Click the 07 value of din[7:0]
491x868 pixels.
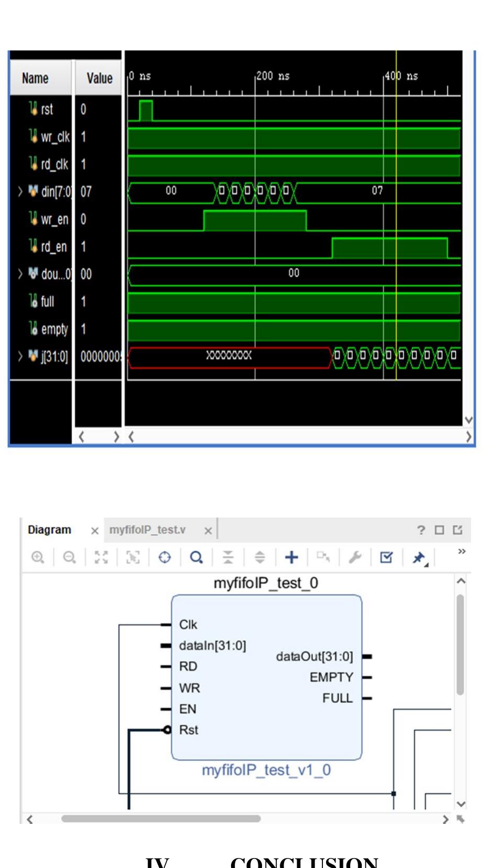tap(86, 192)
